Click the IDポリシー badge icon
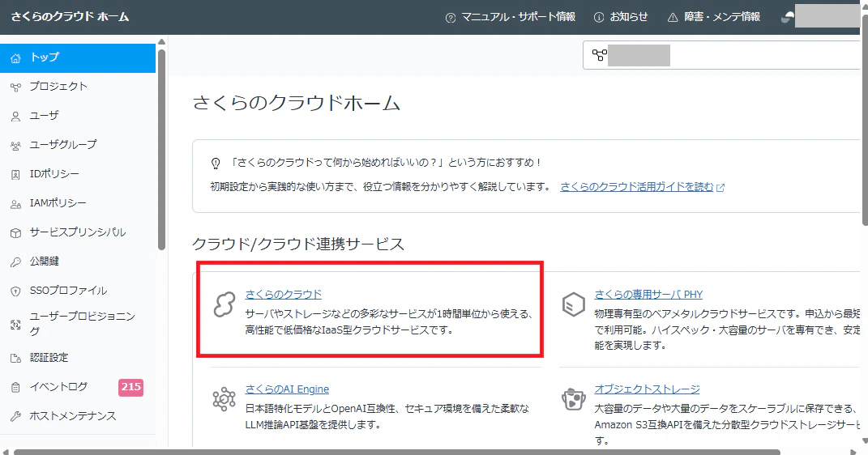This screenshot has height=455, width=868. click(15, 175)
